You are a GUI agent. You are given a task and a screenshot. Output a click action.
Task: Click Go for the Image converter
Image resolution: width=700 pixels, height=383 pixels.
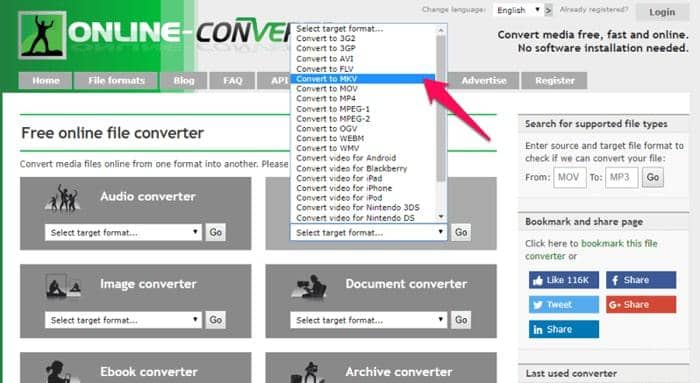tap(216, 320)
